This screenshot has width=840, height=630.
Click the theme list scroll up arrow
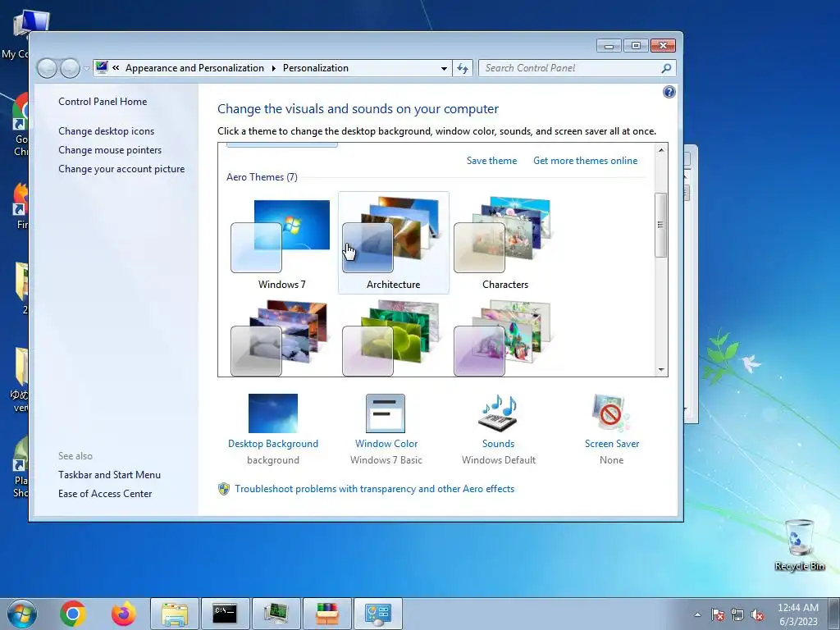(x=661, y=150)
